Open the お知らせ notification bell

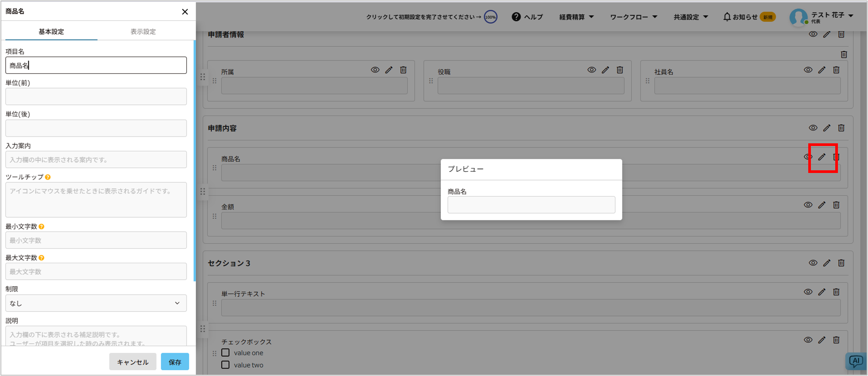(727, 17)
